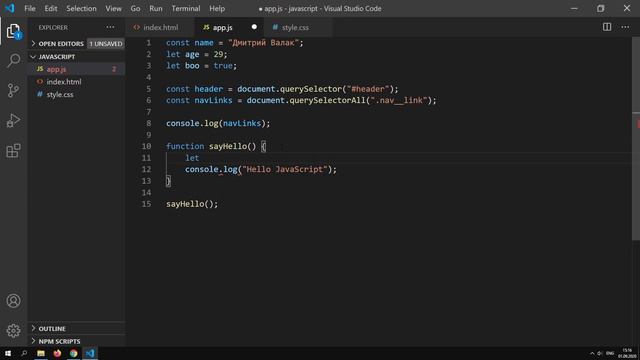Image resolution: width=640 pixels, height=360 pixels.
Task: Show hidden system tray icons
Action: 592,353
